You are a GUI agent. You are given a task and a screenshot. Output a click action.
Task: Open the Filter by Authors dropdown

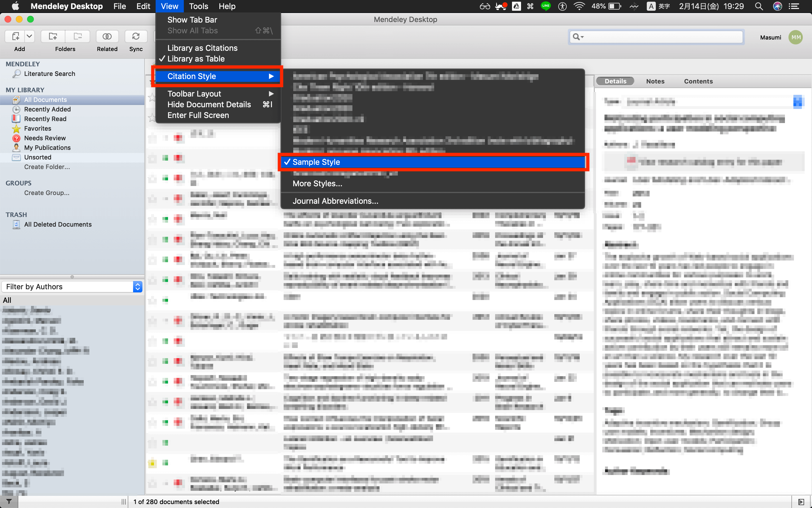point(72,286)
